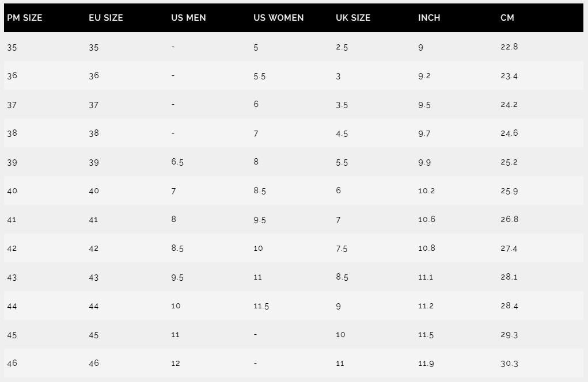Click the 11.1 inch value
This screenshot has width=588, height=382.
pyautogui.click(x=426, y=277)
